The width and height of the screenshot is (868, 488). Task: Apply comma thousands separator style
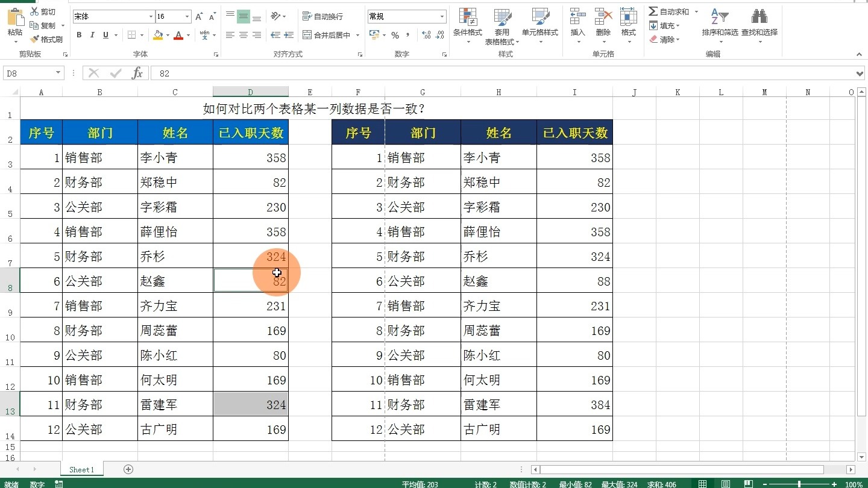pos(408,35)
